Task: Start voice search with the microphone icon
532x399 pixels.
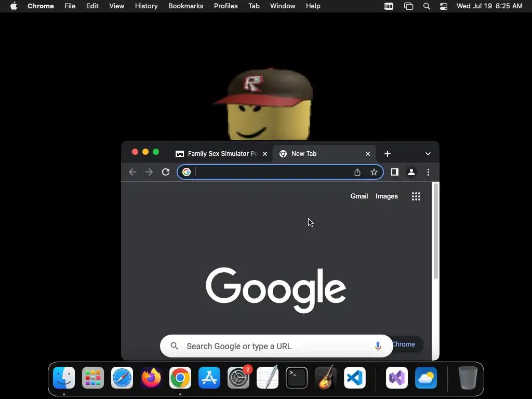Action: pyautogui.click(x=378, y=346)
